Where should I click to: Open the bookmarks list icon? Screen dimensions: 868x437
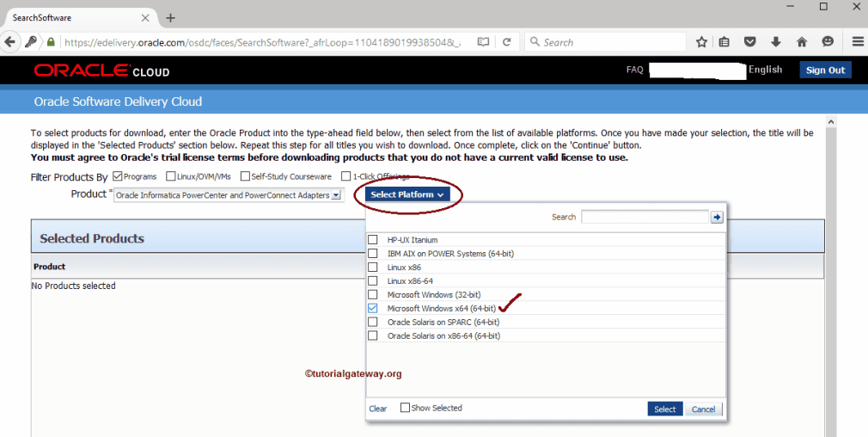point(724,42)
